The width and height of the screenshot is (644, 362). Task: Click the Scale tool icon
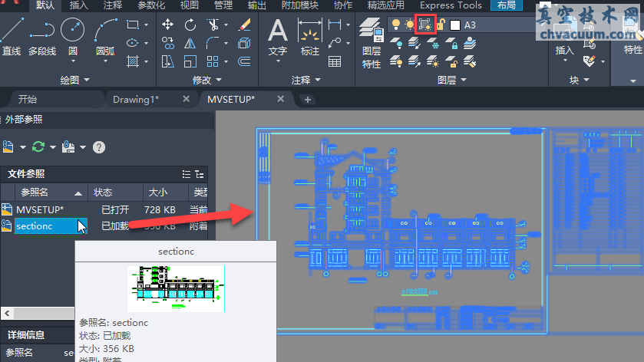[x=190, y=61]
